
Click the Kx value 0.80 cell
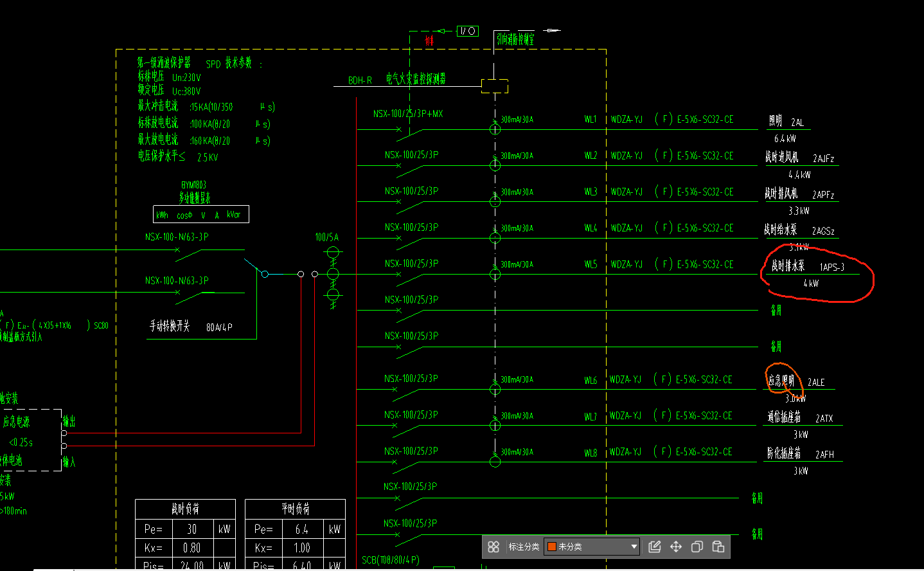(x=193, y=548)
